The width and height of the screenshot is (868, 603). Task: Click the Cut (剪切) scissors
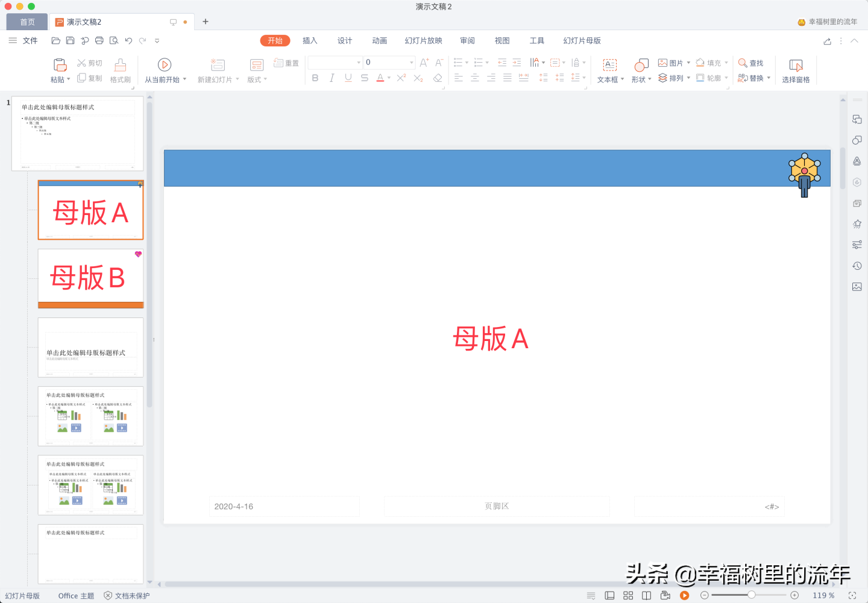(90, 63)
